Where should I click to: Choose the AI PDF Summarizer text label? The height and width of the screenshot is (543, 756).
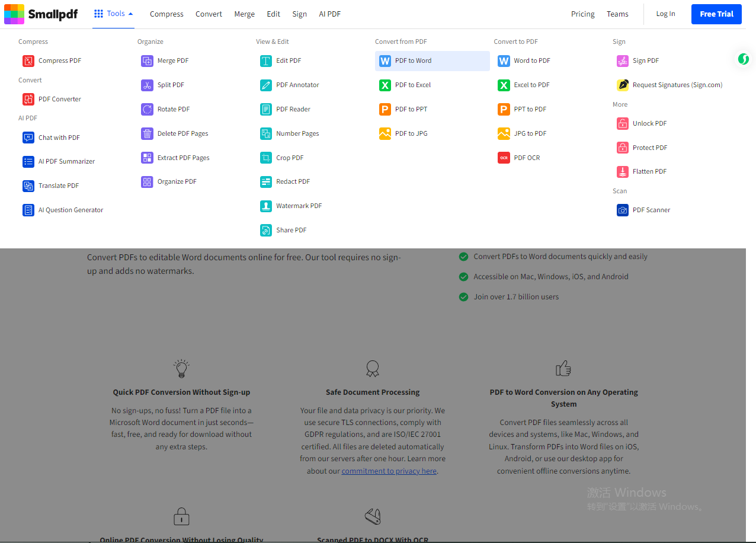(67, 161)
